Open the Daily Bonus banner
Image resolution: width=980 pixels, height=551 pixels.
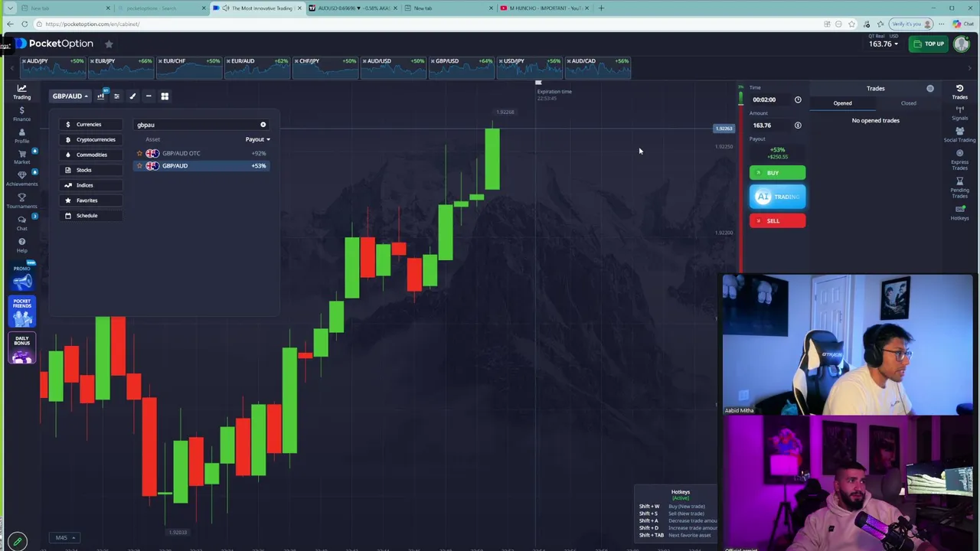point(21,347)
